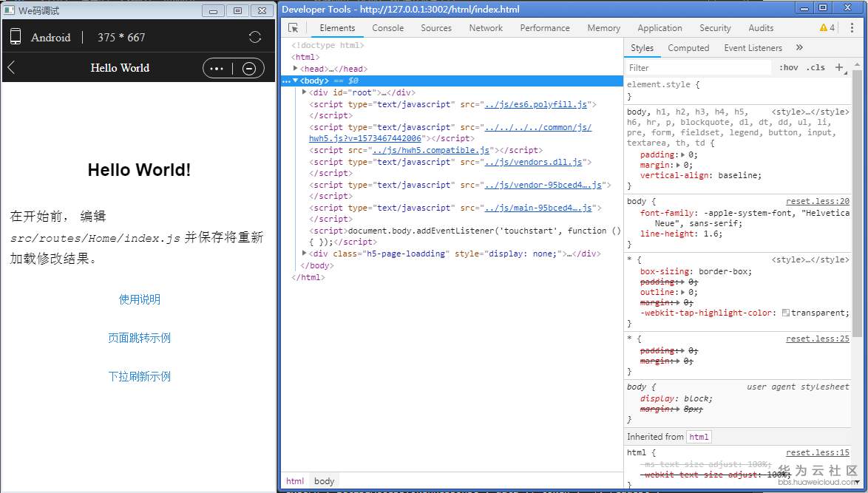Open the Sources tab
Viewport: 868px width, 493px height.
tap(436, 27)
